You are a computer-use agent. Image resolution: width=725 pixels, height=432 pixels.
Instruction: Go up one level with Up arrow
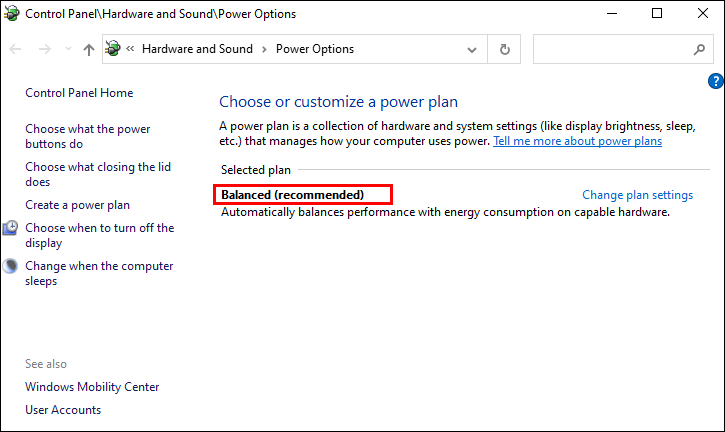click(x=89, y=49)
